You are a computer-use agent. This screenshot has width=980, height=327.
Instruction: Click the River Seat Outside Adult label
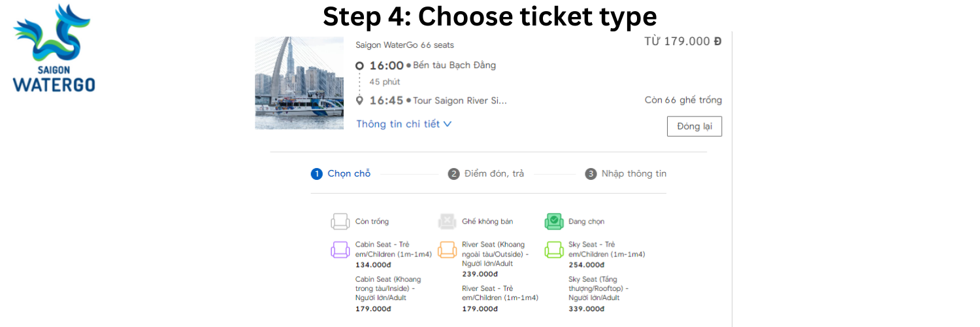495,254
